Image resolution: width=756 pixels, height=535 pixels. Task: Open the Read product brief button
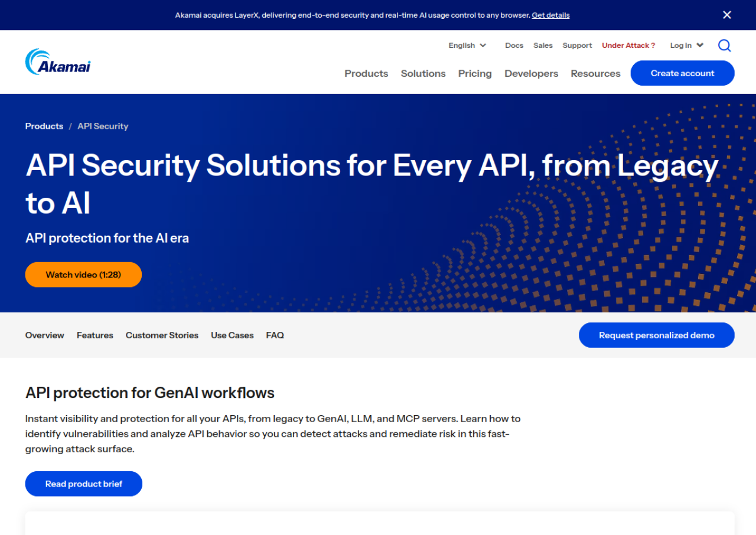(84, 484)
